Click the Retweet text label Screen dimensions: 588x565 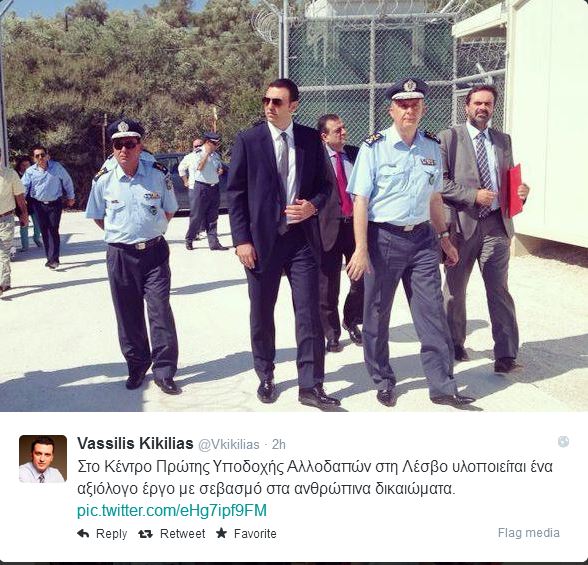183,534
